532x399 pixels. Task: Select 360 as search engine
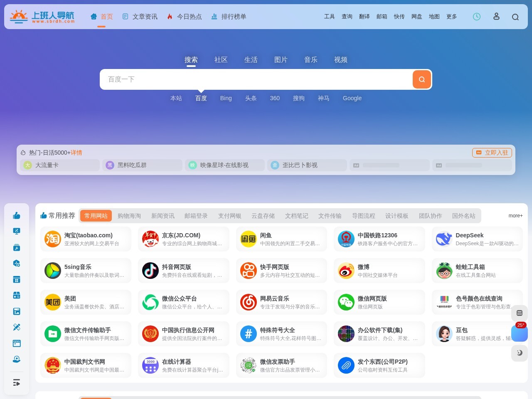(x=275, y=98)
